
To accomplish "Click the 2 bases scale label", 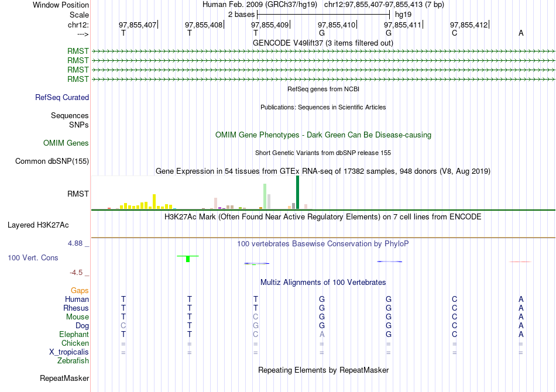I will click(x=241, y=15).
